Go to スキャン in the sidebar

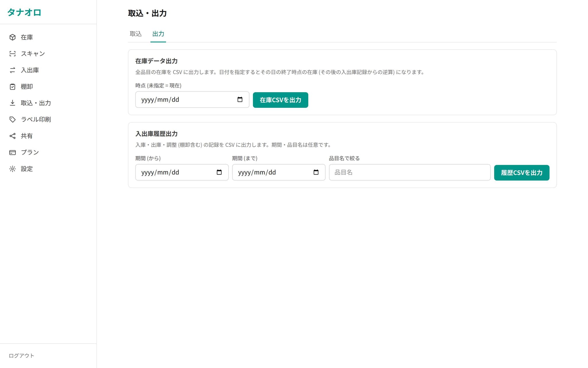click(48, 53)
